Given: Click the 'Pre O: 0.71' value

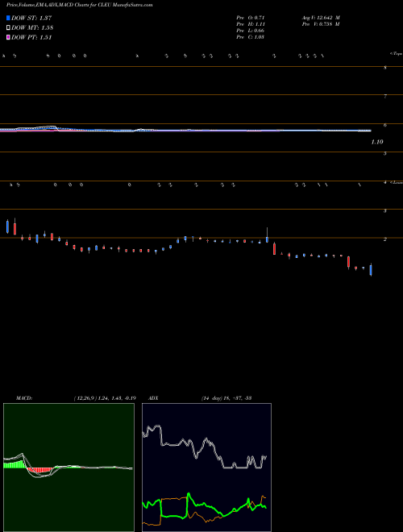Looking at the screenshot, I should tap(251, 18).
